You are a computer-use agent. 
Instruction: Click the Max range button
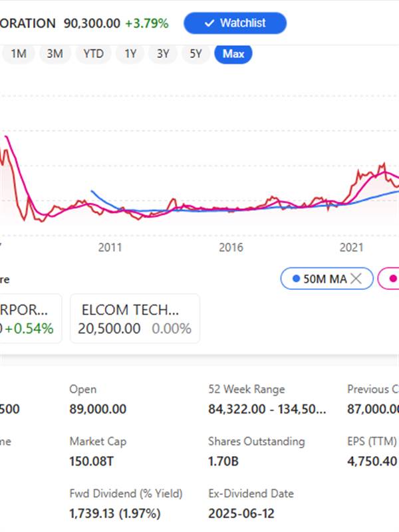pyautogui.click(x=233, y=54)
